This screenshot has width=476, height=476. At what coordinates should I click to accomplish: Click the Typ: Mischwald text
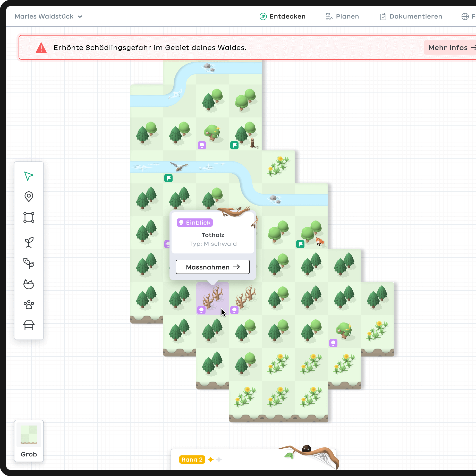[x=213, y=244]
